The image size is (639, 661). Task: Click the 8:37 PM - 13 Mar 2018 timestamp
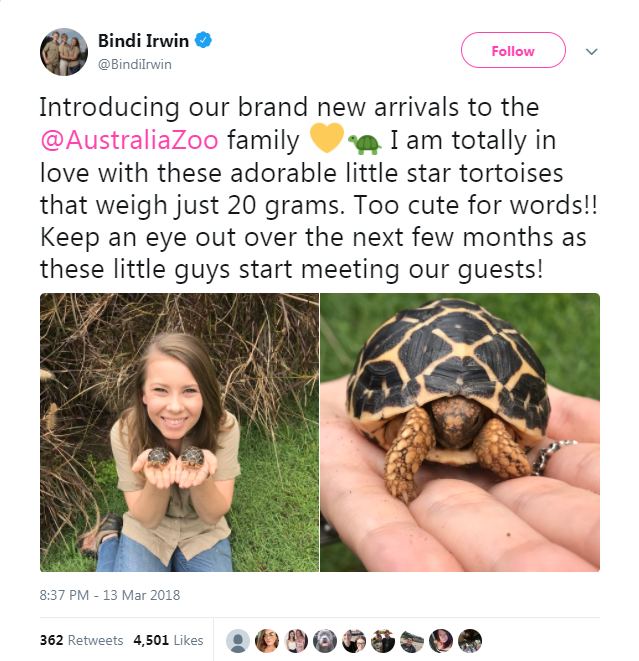coord(110,595)
